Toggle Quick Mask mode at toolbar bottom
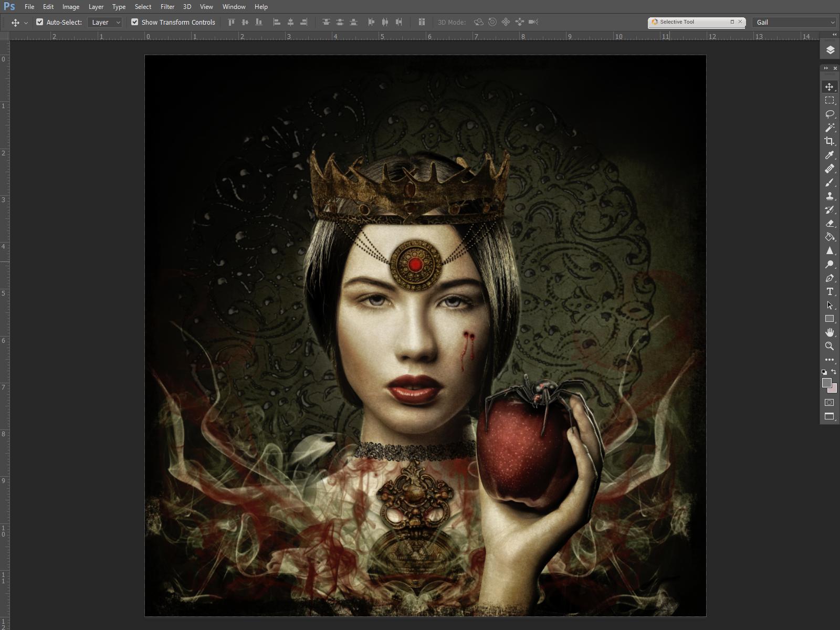The image size is (840, 630). [829, 403]
